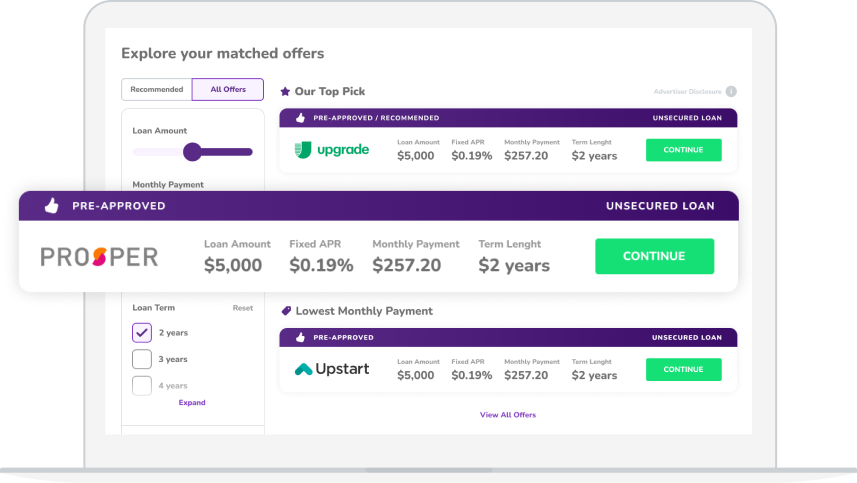Adjust the Loan Amount slider handle
857x483 pixels.
pos(192,152)
